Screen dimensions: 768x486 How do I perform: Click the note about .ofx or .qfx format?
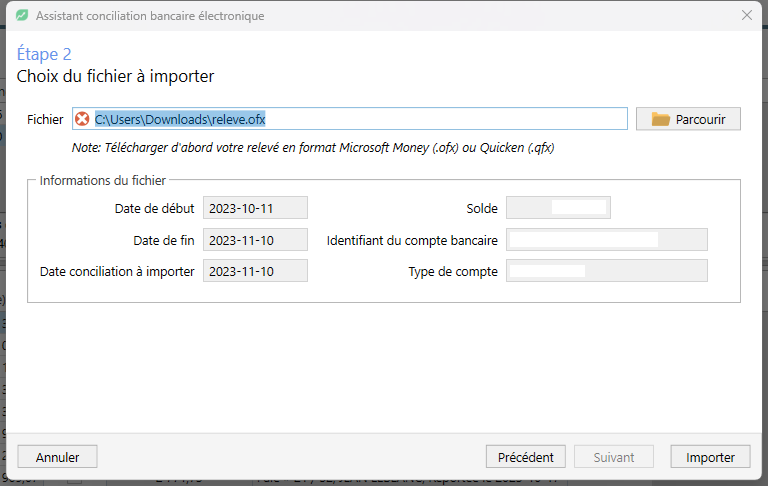pos(313,147)
